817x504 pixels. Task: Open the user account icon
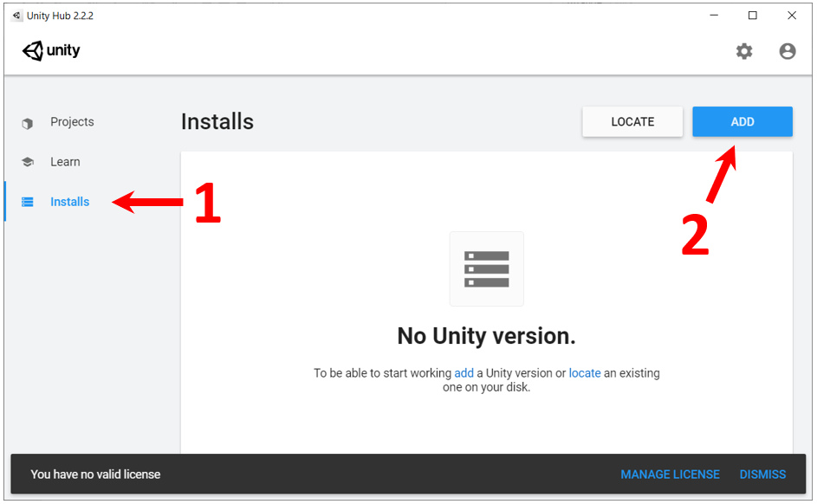(788, 51)
